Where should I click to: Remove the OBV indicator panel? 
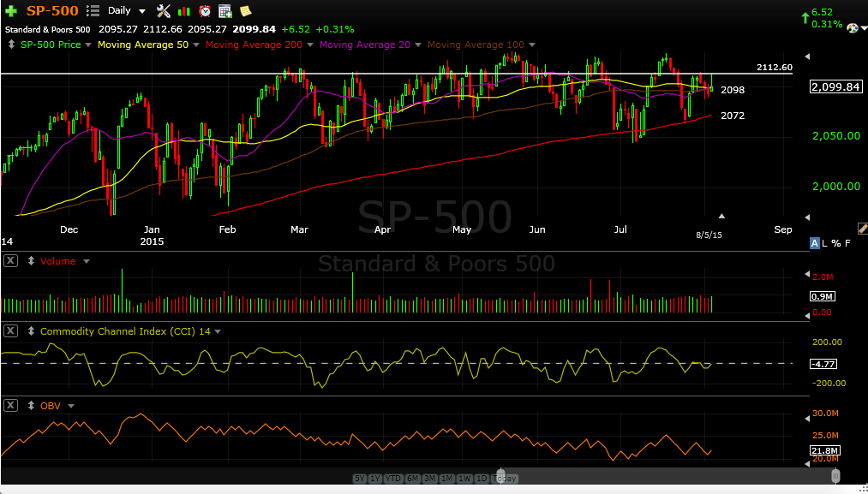(x=10, y=405)
